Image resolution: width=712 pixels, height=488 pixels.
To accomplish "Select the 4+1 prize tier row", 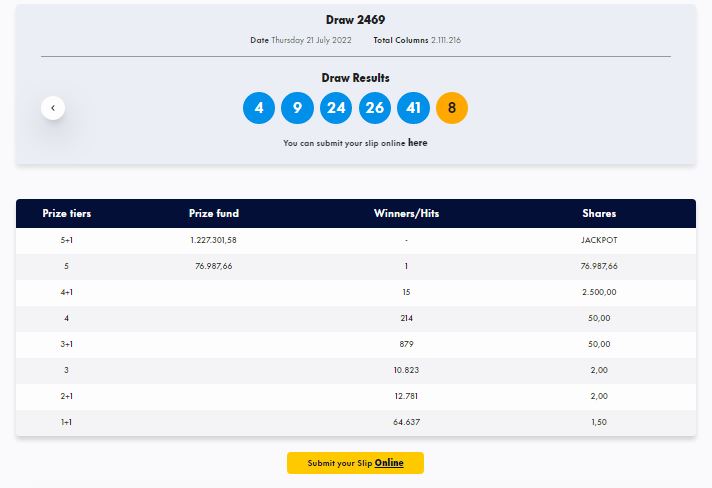I will pyautogui.click(x=356, y=292).
